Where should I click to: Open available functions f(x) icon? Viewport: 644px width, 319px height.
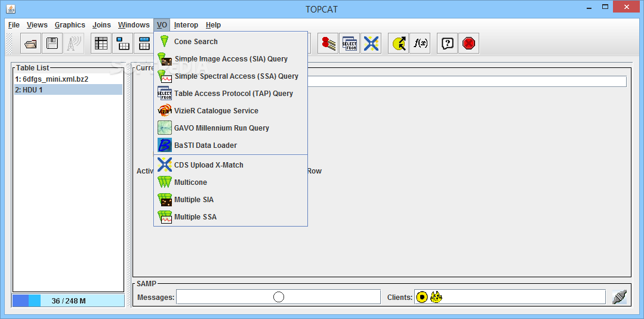[420, 43]
